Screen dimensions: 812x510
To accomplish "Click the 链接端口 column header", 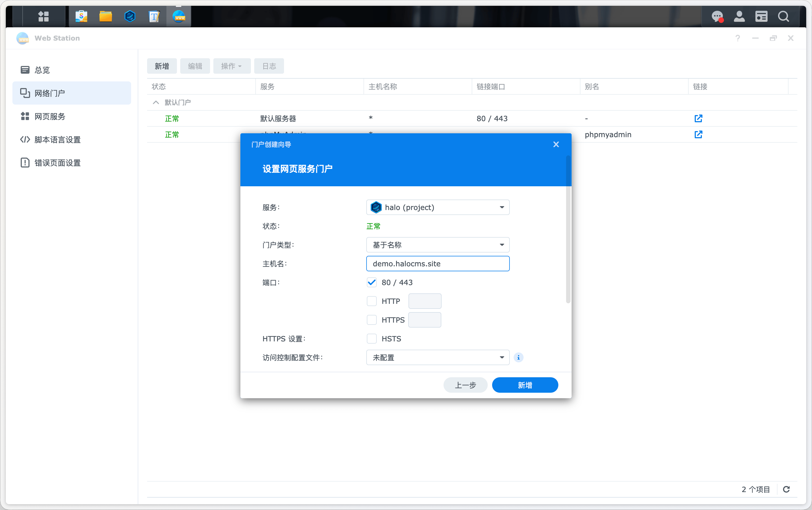I will coord(526,87).
